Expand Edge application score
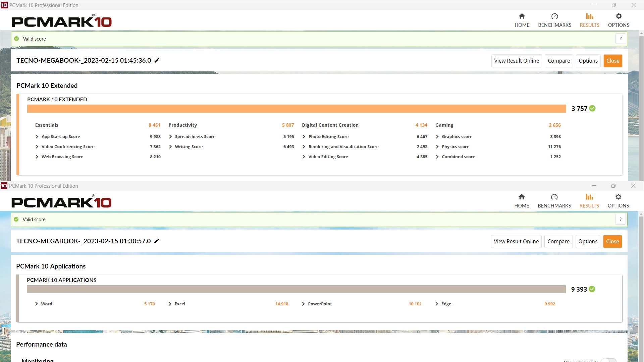The width and height of the screenshot is (644, 362). [x=436, y=304]
